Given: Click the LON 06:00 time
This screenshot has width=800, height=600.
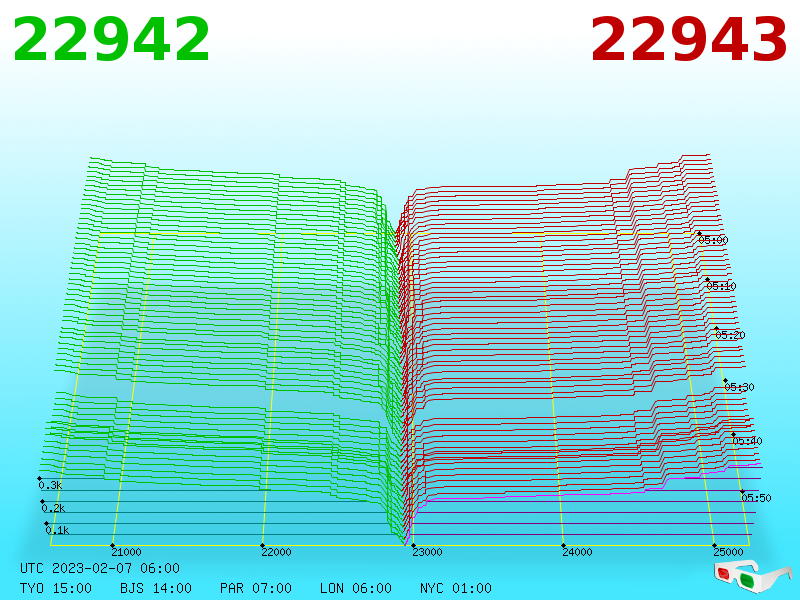Looking at the screenshot, I should [x=356, y=588].
